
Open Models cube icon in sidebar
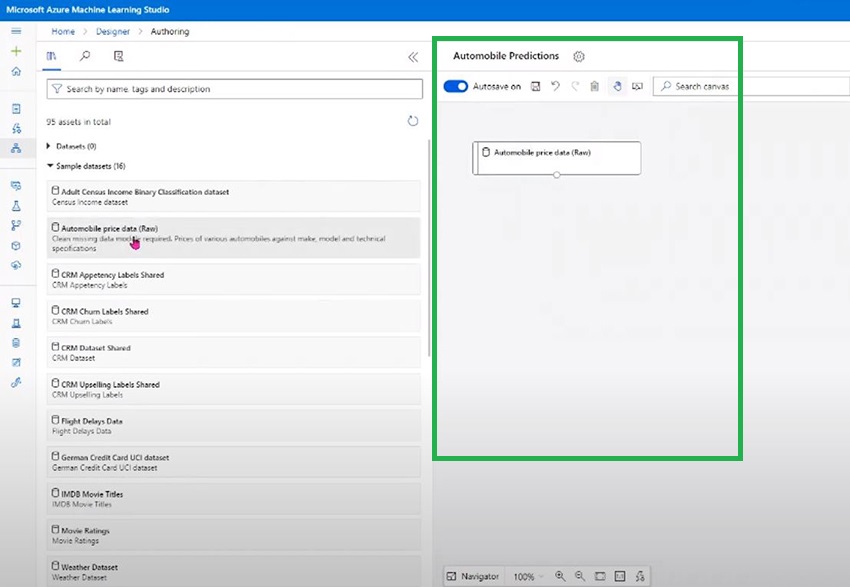coord(16,246)
